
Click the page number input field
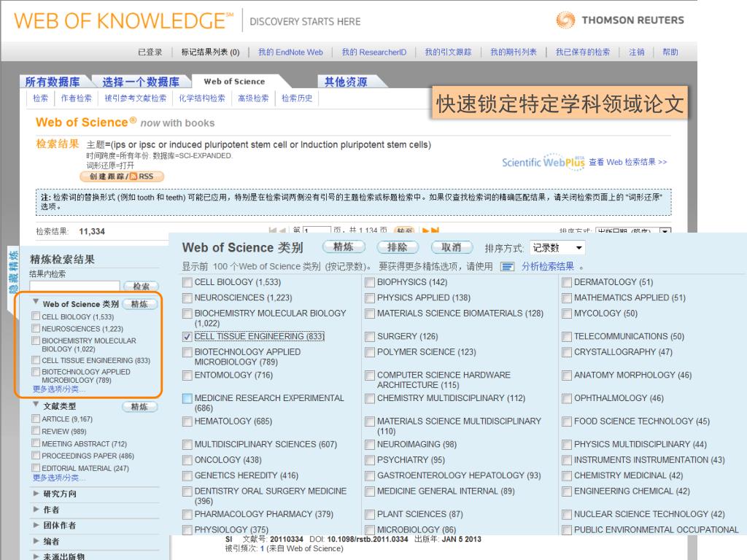coord(317,231)
